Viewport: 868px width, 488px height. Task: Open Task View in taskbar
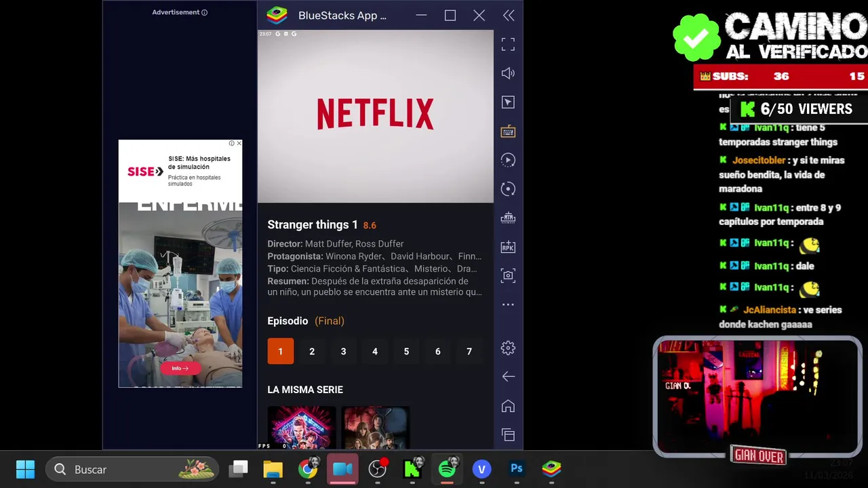pyautogui.click(x=238, y=469)
